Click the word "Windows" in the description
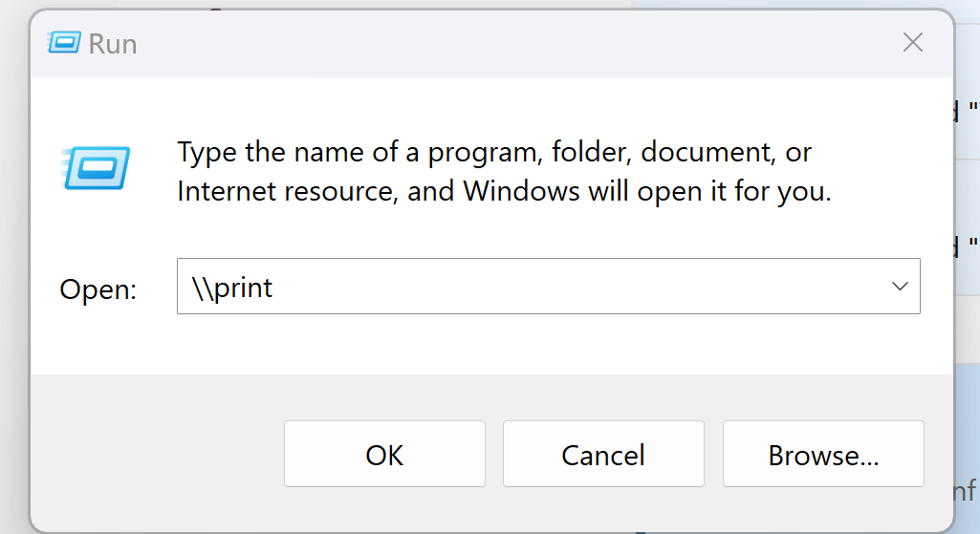The height and width of the screenshot is (534, 980). click(x=521, y=191)
